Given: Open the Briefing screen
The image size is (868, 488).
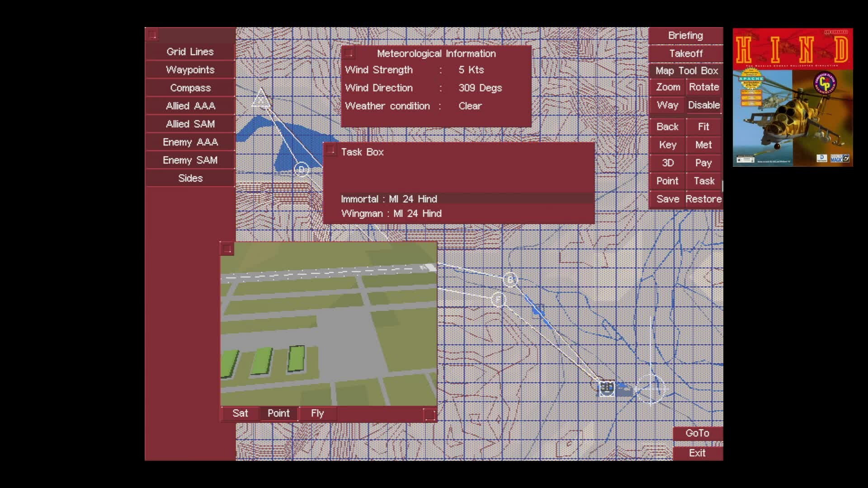Looking at the screenshot, I should [x=685, y=35].
